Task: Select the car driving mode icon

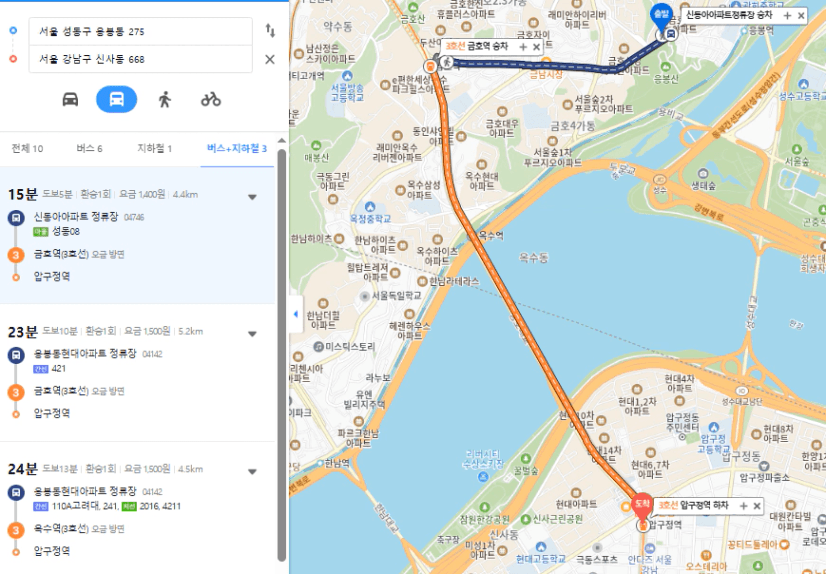Action: click(70, 99)
